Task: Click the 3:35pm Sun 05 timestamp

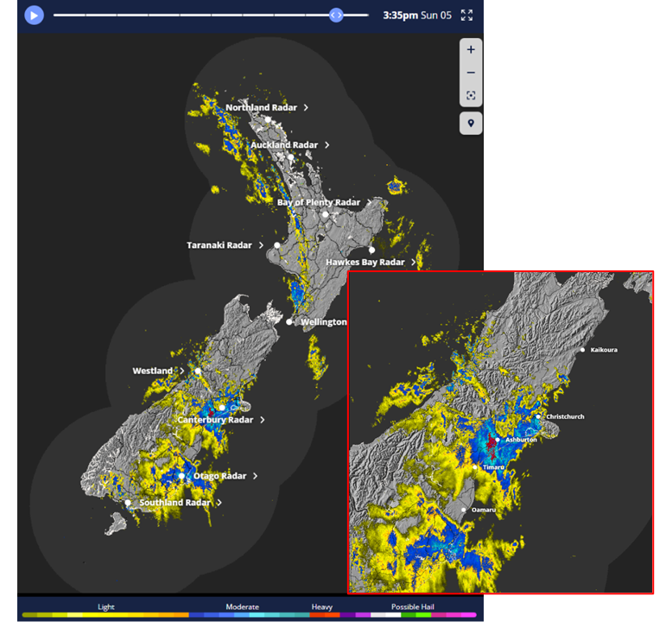Action: (x=417, y=16)
